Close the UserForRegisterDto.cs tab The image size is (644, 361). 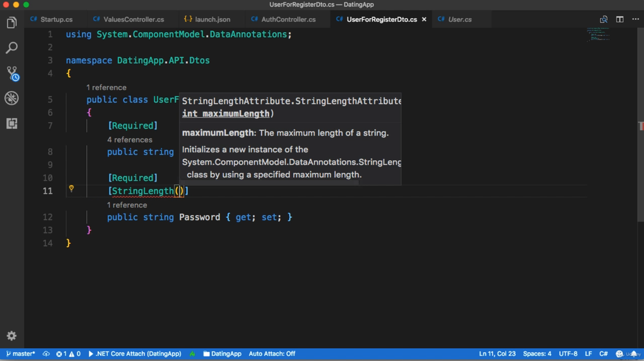424,19
